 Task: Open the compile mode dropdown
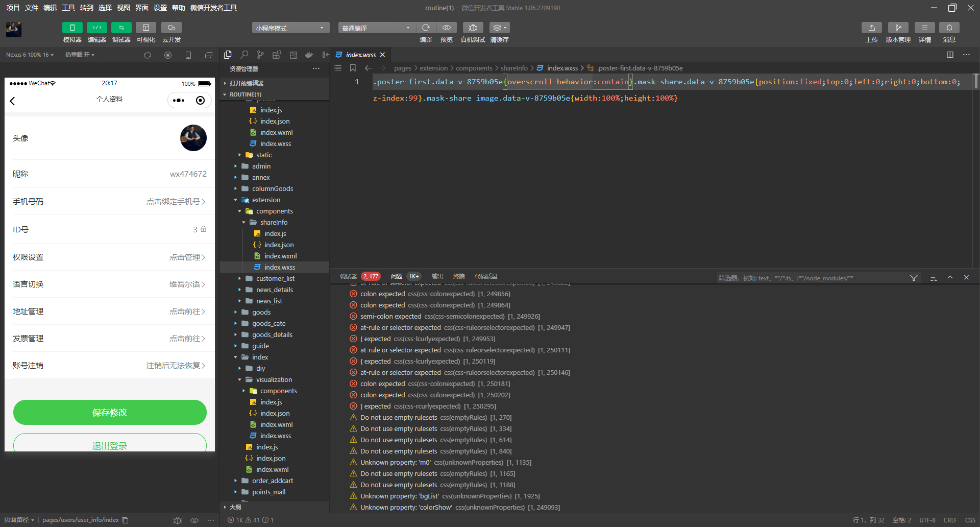click(x=377, y=28)
